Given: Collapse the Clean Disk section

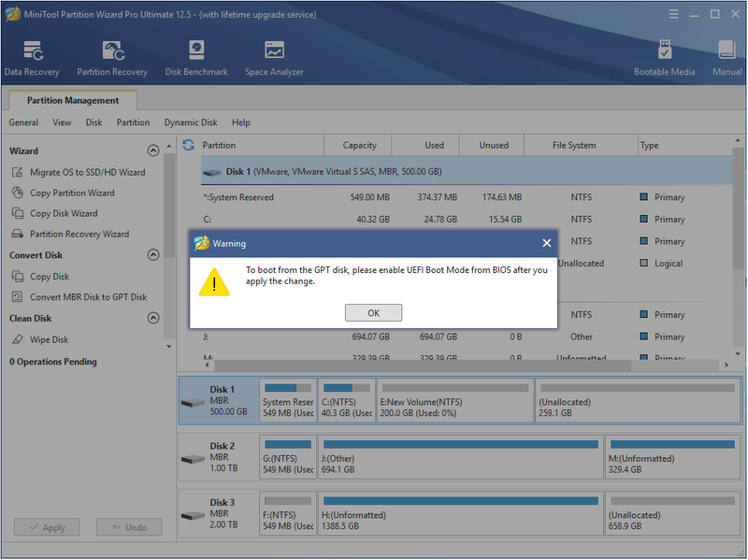Looking at the screenshot, I should pyautogui.click(x=153, y=318).
